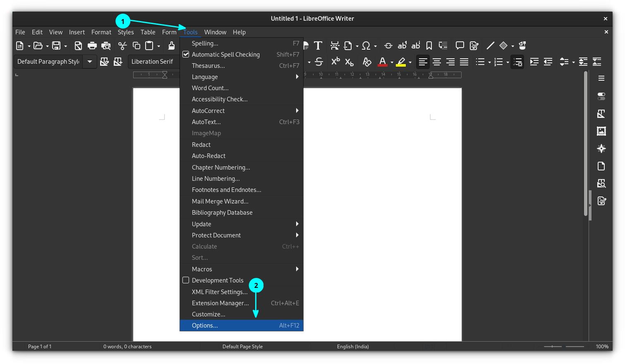Select Word Count from the Tools menu
Image resolution: width=625 pixels, height=364 pixels.
[210, 88]
